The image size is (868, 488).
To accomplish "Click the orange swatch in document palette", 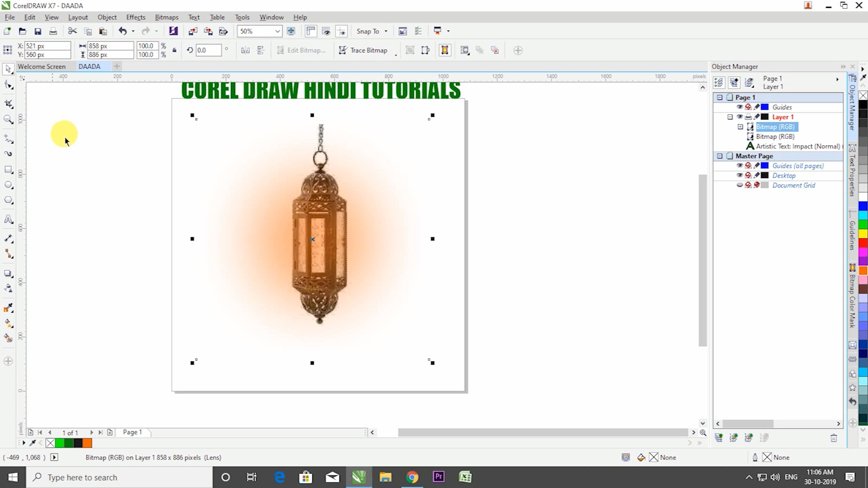I will (x=87, y=443).
